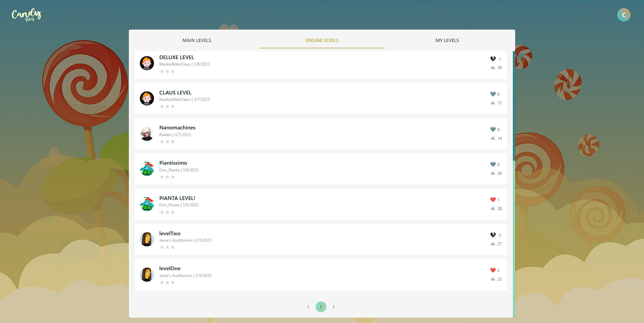Screen dimensions: 644x323
Task: Click the star rating under levelTwo
Action: [x=167, y=247]
